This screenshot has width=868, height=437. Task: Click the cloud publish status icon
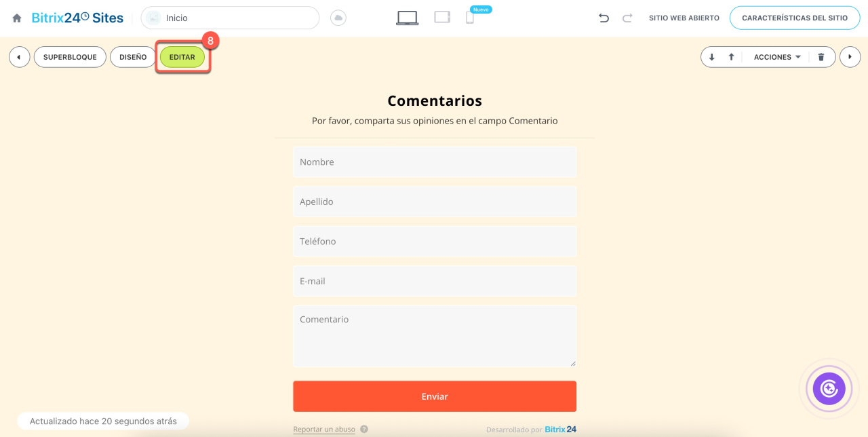click(338, 18)
